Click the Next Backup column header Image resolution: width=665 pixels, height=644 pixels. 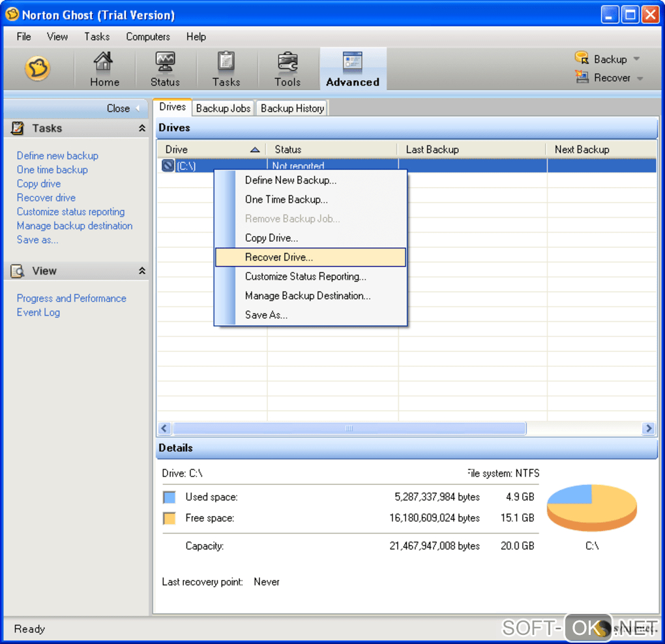point(601,150)
